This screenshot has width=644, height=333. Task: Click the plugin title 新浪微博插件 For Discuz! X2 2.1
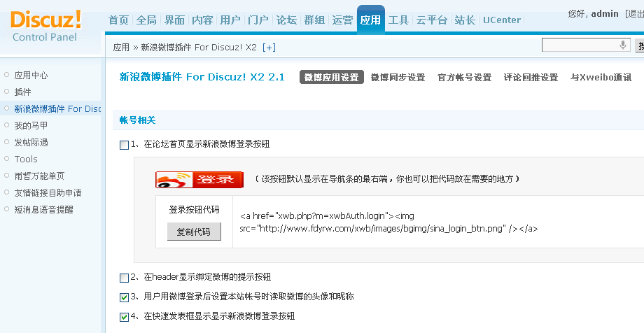pyautogui.click(x=202, y=77)
